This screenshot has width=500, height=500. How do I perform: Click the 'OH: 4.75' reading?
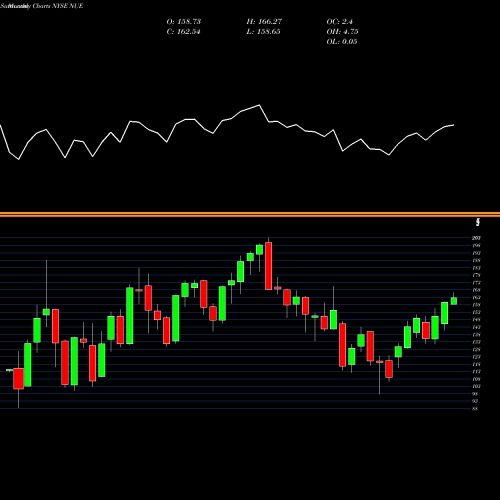coord(342,32)
